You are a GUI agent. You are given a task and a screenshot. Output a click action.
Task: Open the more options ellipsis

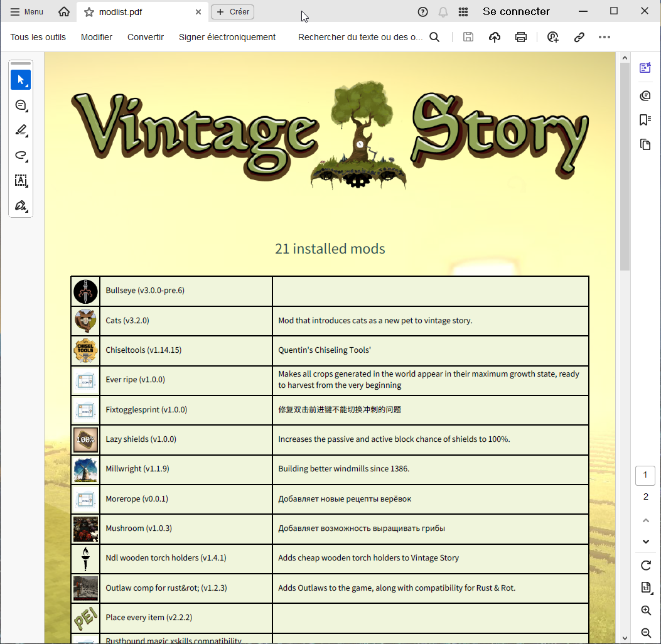[x=604, y=37]
